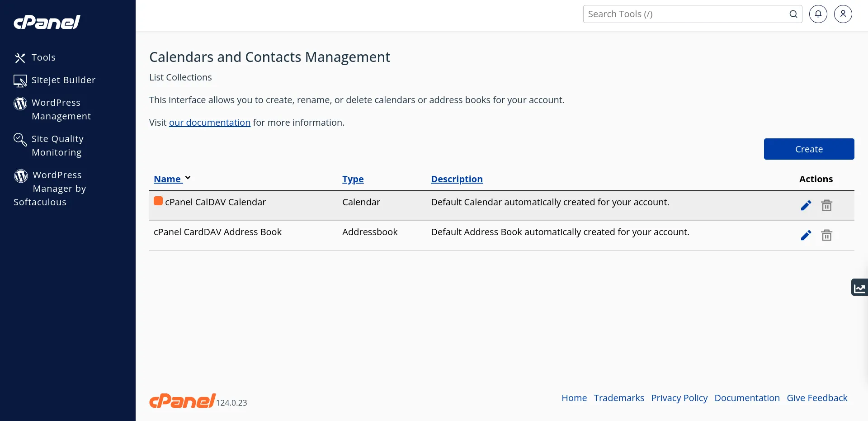Click the WordPress Management logo icon

(x=20, y=104)
